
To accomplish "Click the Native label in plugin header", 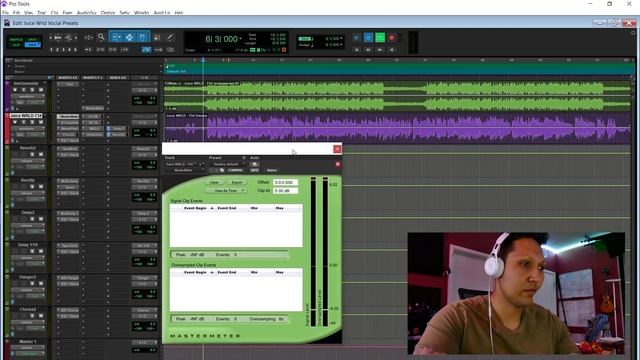I will (x=272, y=170).
